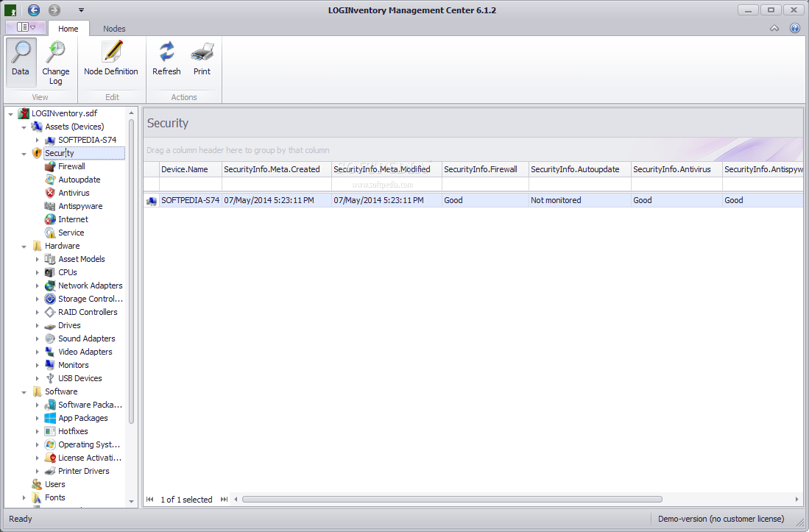
Task: Navigate back with the blue arrow
Action: pyautogui.click(x=34, y=10)
